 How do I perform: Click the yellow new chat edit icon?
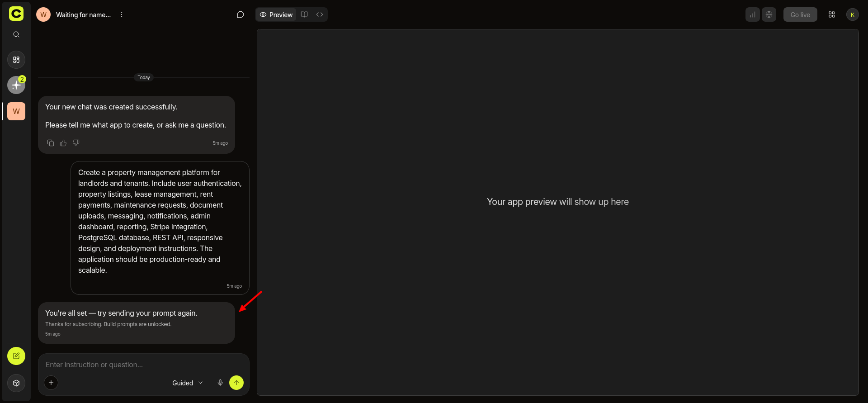coord(16,356)
